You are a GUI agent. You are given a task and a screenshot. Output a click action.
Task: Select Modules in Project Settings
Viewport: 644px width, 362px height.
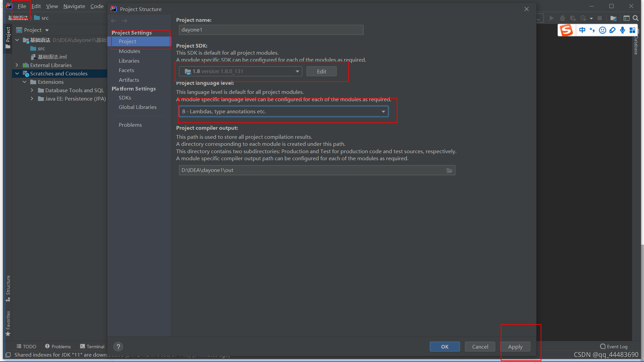pos(129,51)
